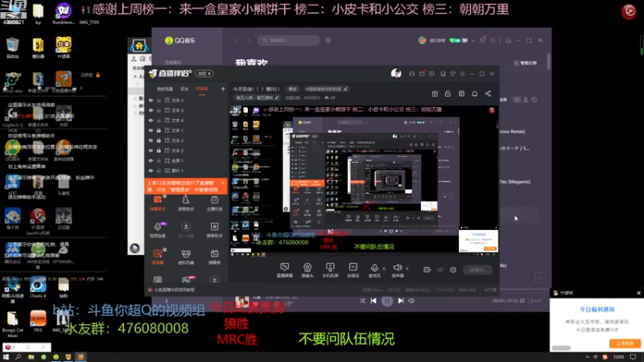Toggle lock on 文本 5 layer
644x362 pixels.
[159, 100]
